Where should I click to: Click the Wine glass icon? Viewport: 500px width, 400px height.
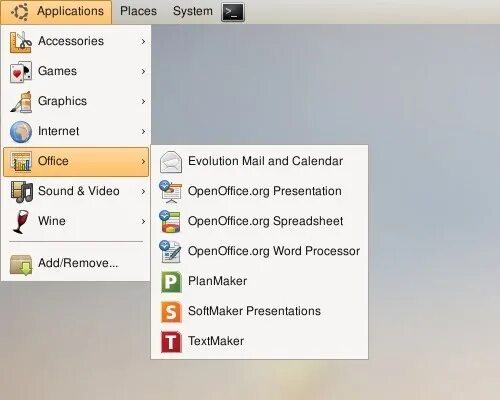tap(20, 222)
